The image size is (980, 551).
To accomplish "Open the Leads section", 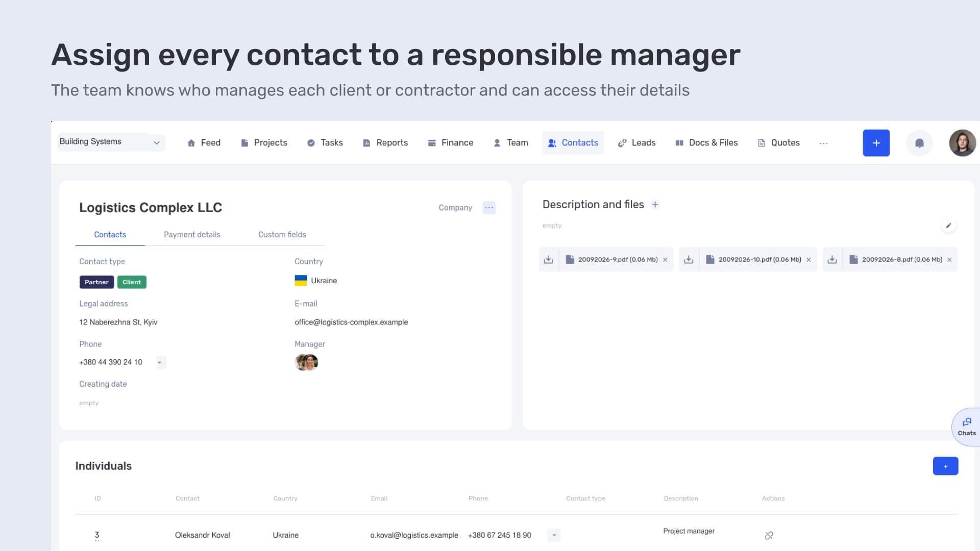I will click(x=636, y=143).
